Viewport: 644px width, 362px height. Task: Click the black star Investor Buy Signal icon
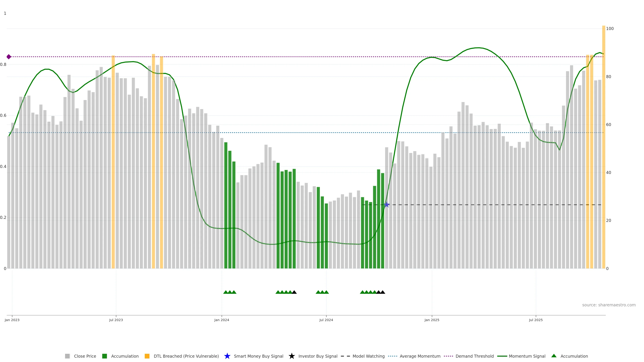click(x=291, y=356)
